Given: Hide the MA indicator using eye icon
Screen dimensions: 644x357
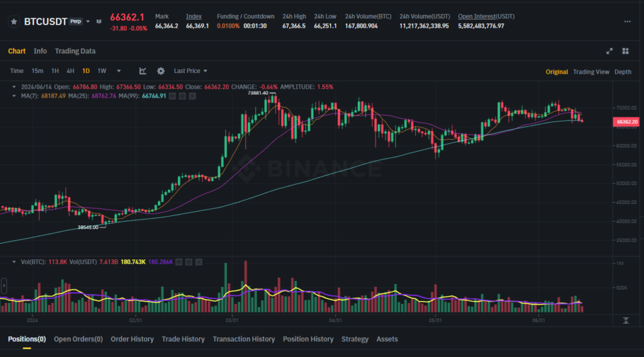Looking at the screenshot, I should tap(173, 96).
